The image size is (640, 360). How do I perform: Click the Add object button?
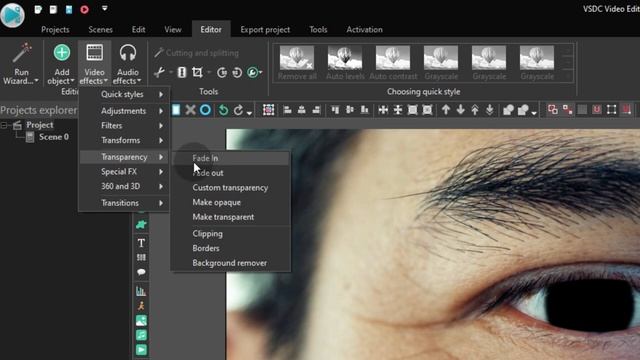click(x=61, y=63)
